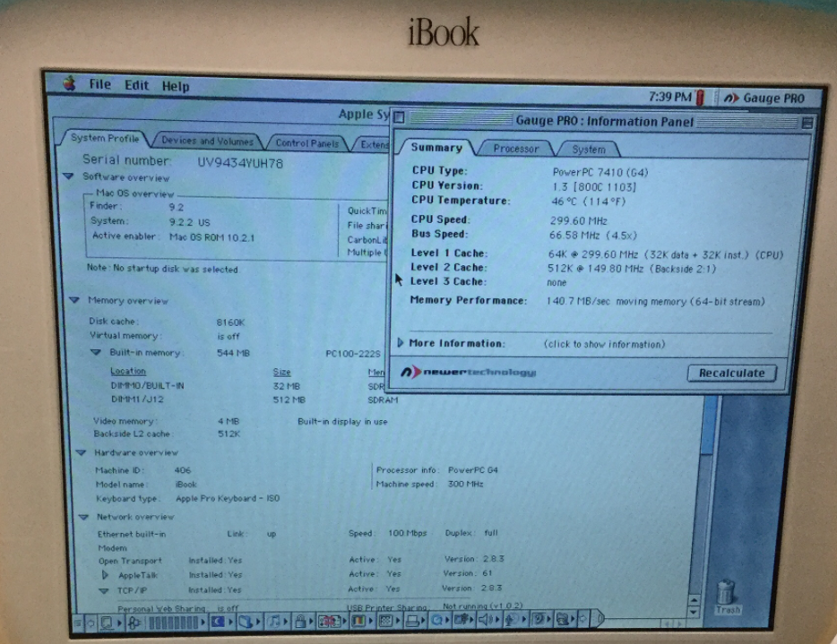Collapse the Software overview section

click(68, 176)
